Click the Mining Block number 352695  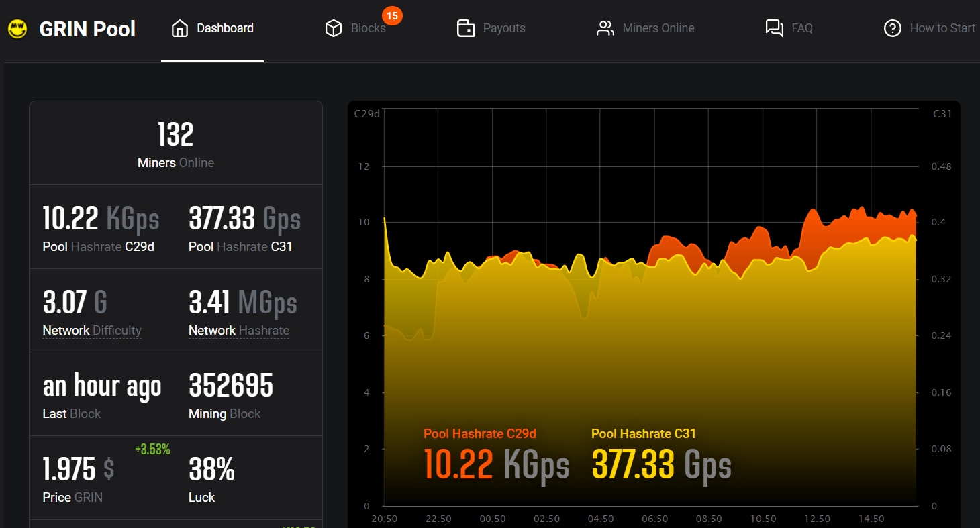click(231, 386)
